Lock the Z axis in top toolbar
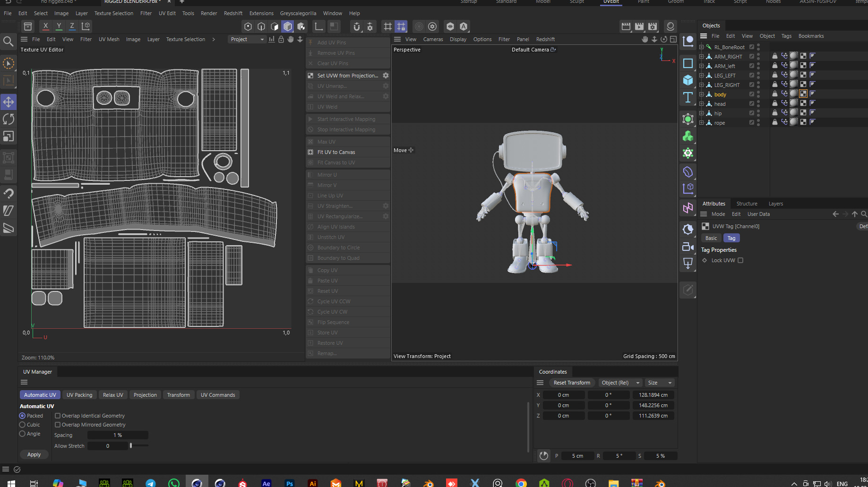 click(x=72, y=26)
